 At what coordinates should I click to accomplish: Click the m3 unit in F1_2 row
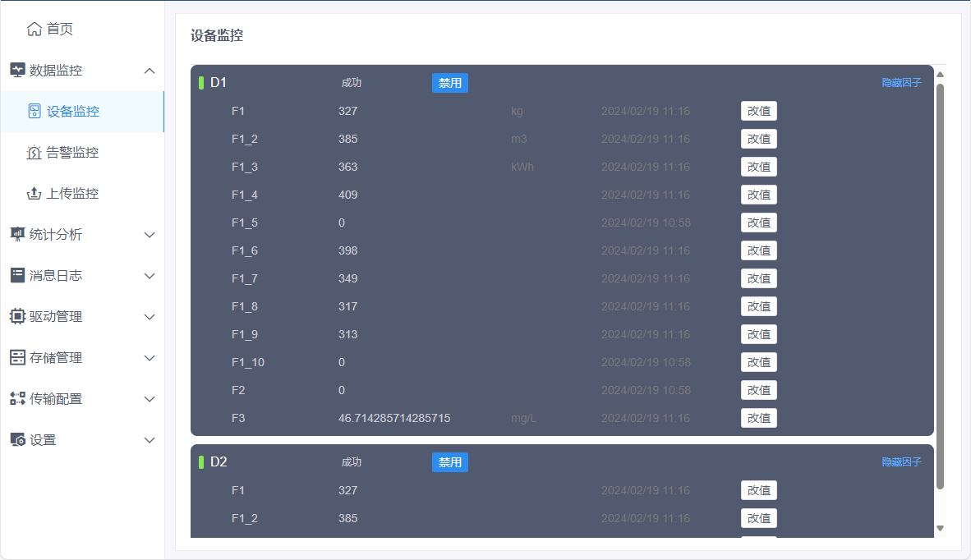(519, 140)
